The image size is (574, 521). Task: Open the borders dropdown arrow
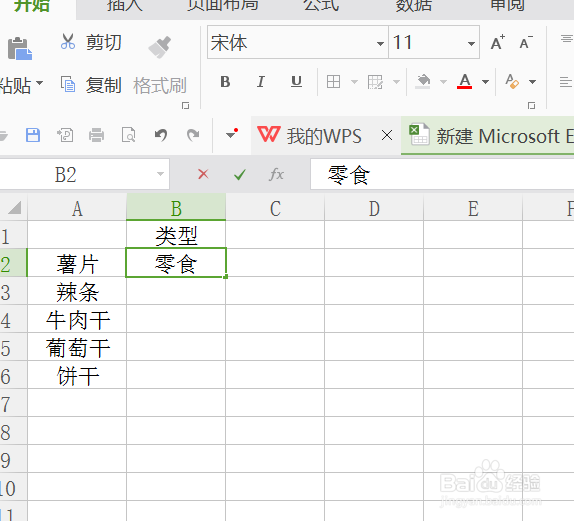tap(354, 82)
